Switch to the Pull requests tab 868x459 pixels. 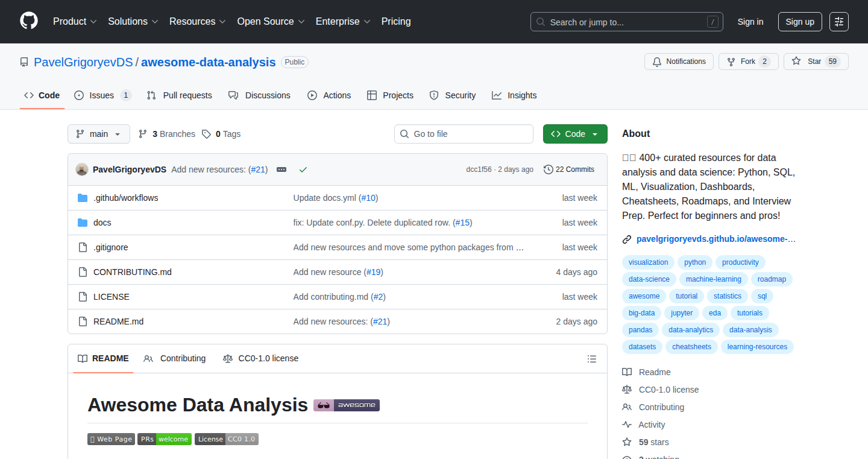point(179,95)
